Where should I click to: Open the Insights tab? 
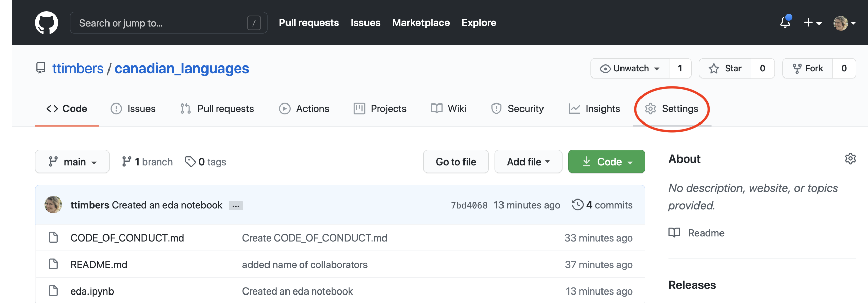pyautogui.click(x=594, y=109)
